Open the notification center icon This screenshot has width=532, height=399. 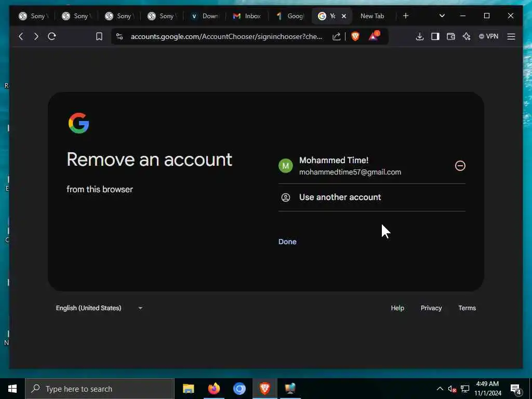[x=516, y=390]
